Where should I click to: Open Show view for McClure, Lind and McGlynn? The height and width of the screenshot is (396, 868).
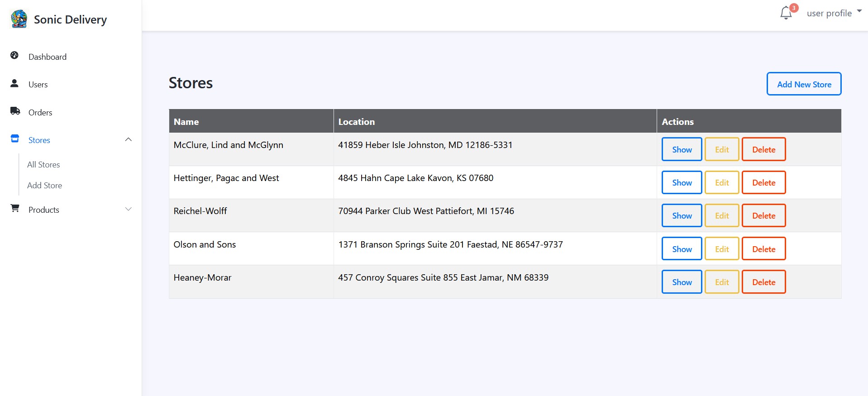click(x=681, y=149)
